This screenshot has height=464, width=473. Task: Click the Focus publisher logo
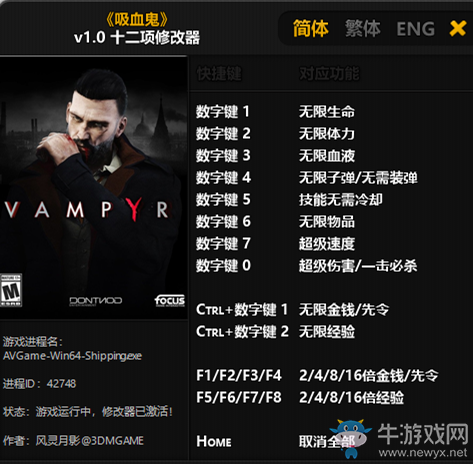tap(170, 300)
